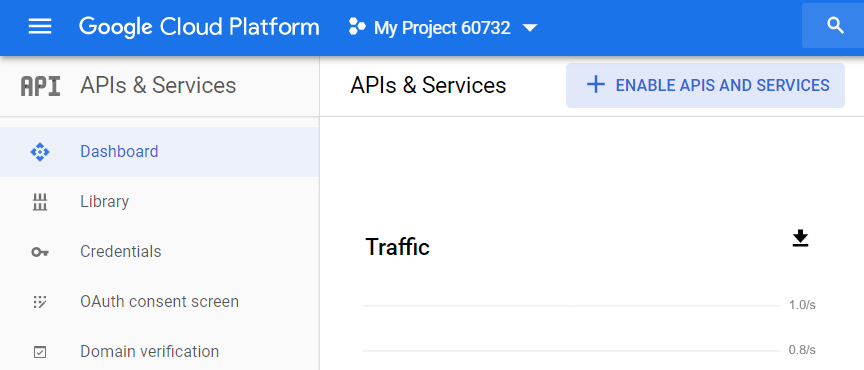Click the Traffic chart heading
Viewport: 864px width, 370px height.
click(397, 246)
